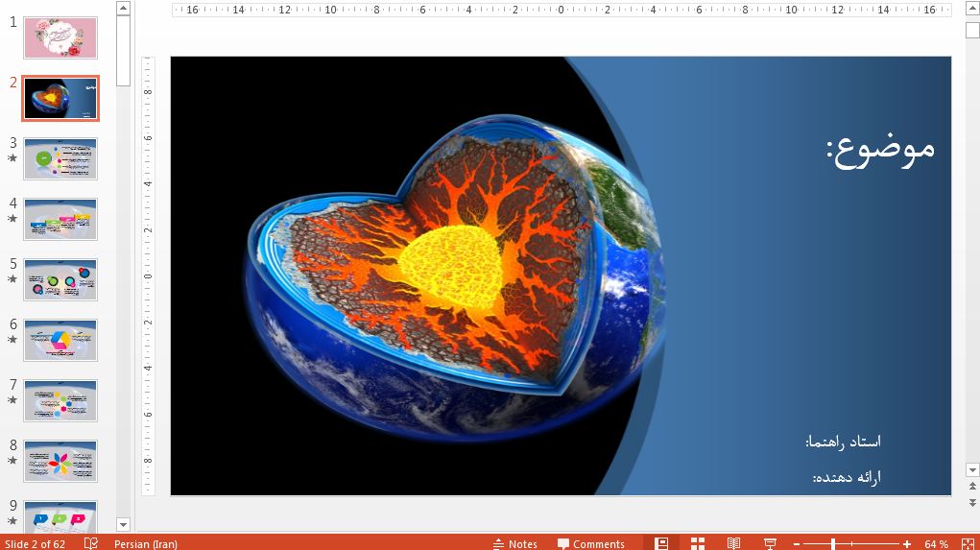Fit slide to current window
Screen dimensions: 980x550
[x=968, y=543]
